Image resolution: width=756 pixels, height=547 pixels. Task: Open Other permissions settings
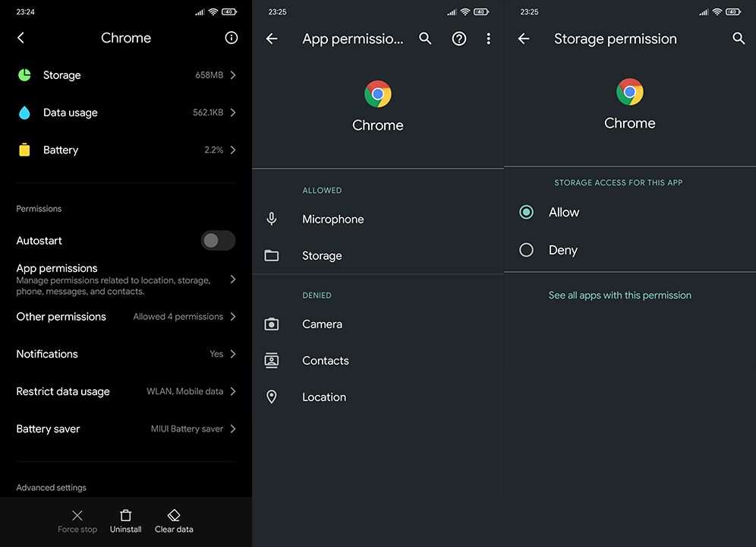point(126,316)
